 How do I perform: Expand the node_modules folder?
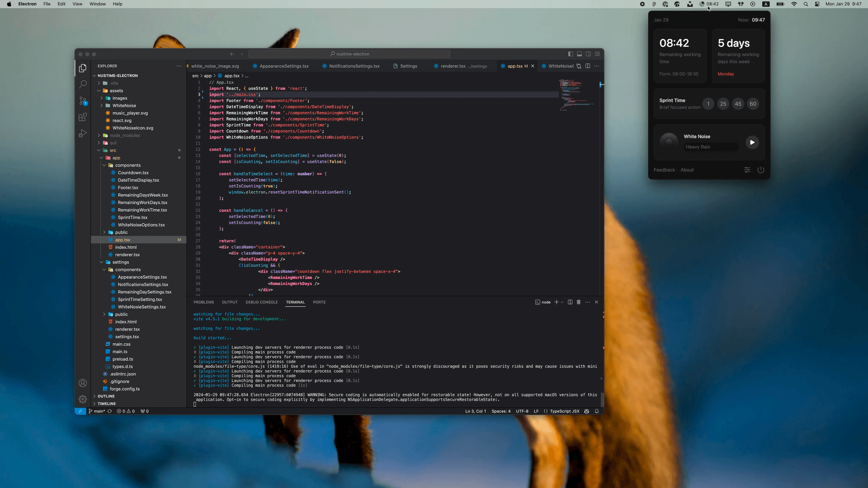(x=124, y=136)
